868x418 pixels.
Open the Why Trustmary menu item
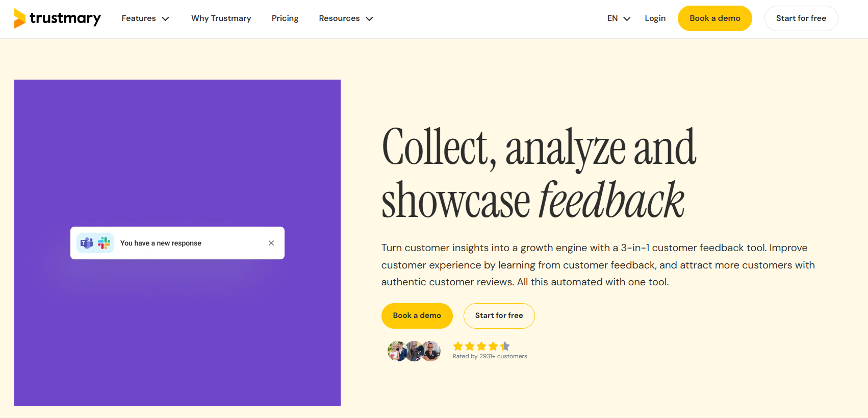point(221,18)
